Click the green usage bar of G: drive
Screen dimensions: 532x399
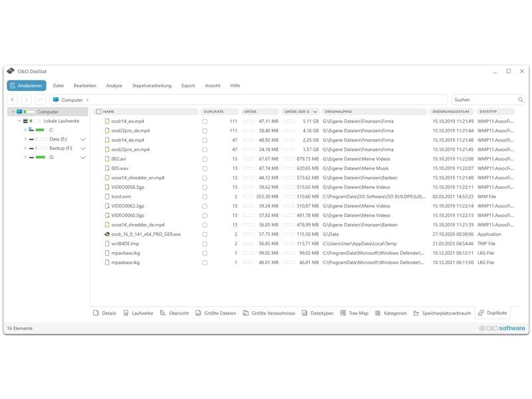point(41,158)
